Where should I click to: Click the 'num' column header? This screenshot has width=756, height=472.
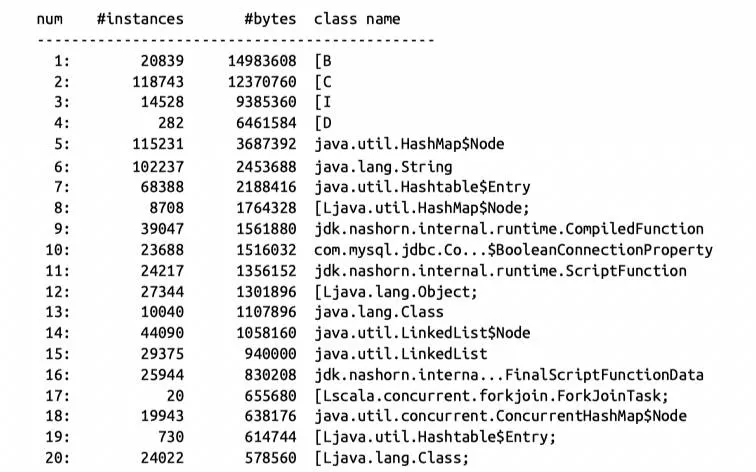(52, 19)
